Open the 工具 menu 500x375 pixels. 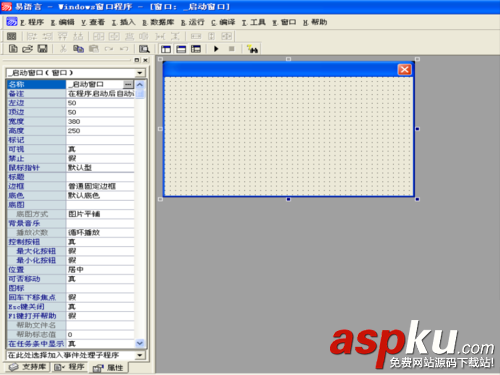pos(254,22)
